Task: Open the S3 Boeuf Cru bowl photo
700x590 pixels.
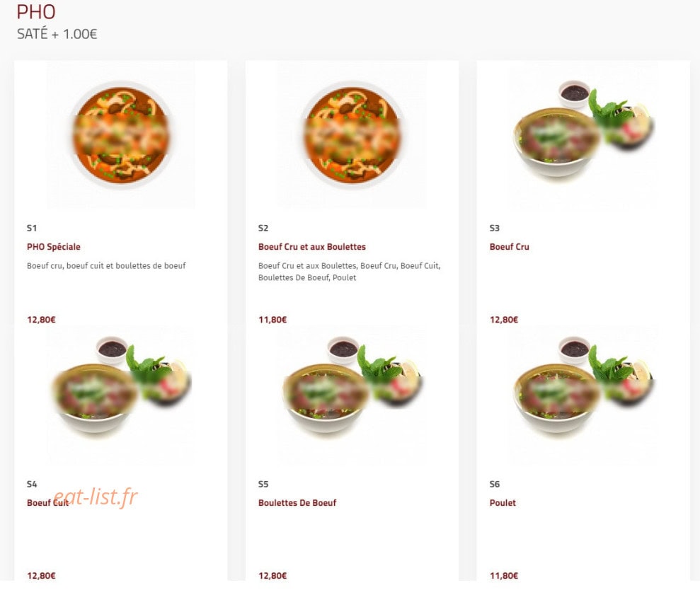Action: tap(583, 134)
